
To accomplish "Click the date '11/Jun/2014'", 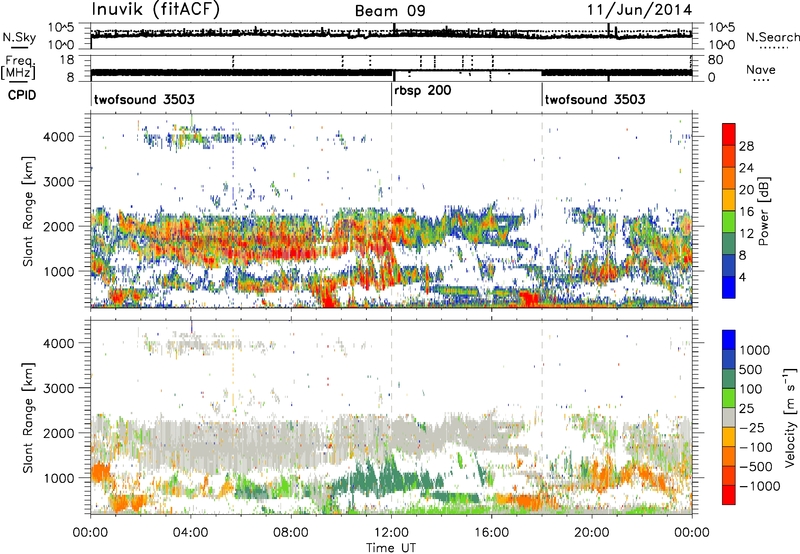I will tap(639, 10).
